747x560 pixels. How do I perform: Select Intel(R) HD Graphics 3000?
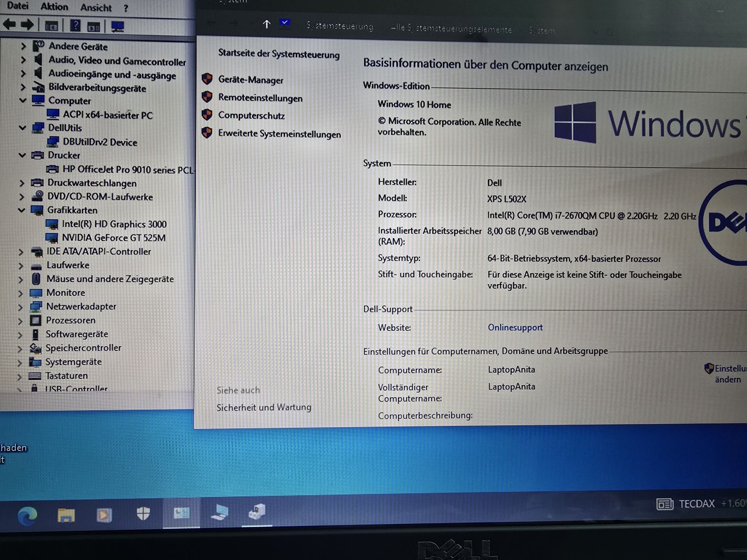pos(114,224)
